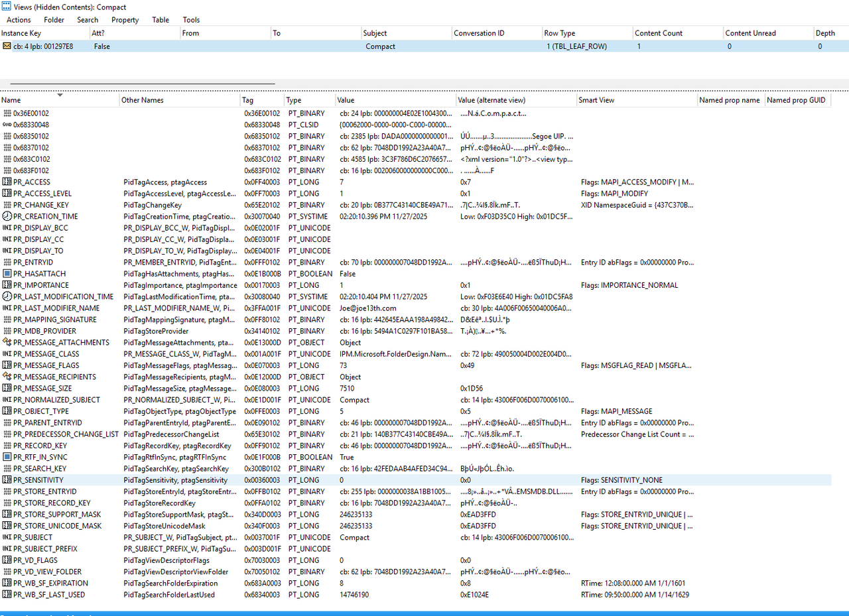Click the PidTagViewDescriptorViewFolder other name

pos(176,572)
